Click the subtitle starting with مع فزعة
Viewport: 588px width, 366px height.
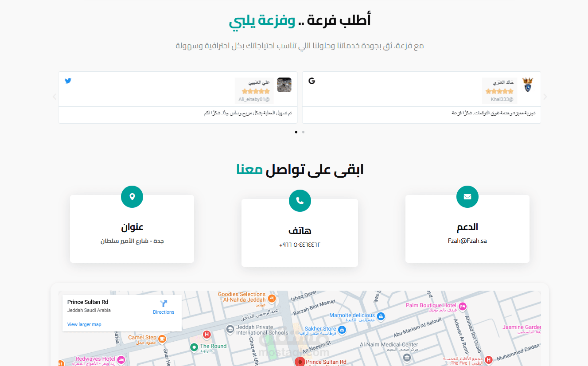point(300,46)
